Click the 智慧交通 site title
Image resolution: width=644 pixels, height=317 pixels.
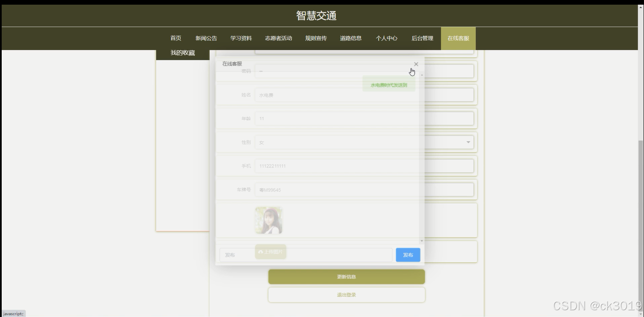(x=316, y=16)
